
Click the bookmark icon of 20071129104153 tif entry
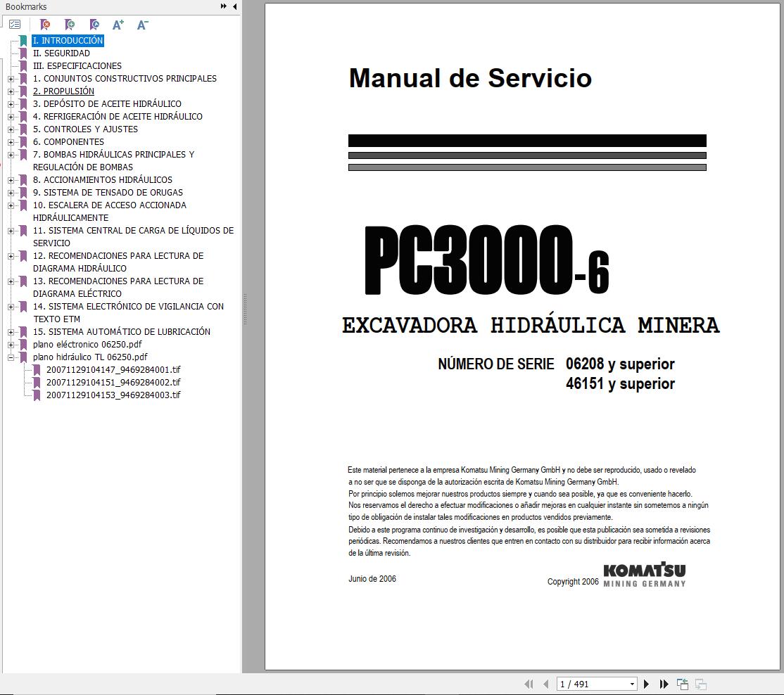(x=37, y=395)
